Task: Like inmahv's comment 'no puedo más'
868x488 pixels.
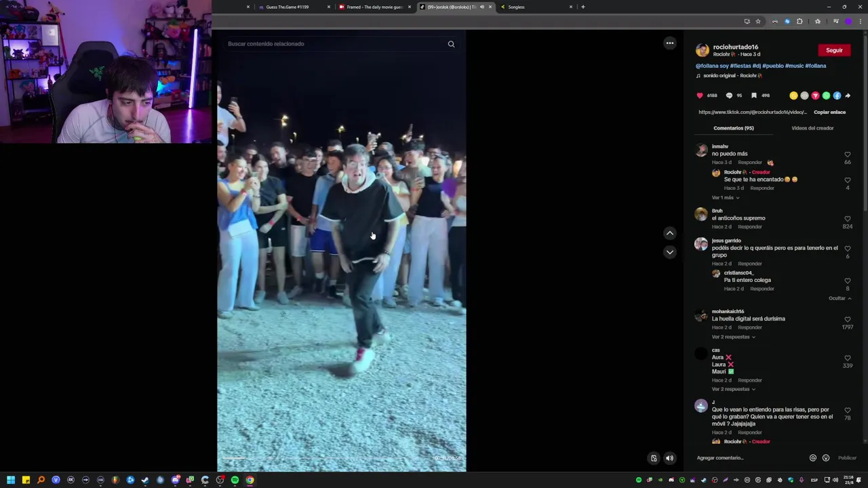Action: [847, 155]
